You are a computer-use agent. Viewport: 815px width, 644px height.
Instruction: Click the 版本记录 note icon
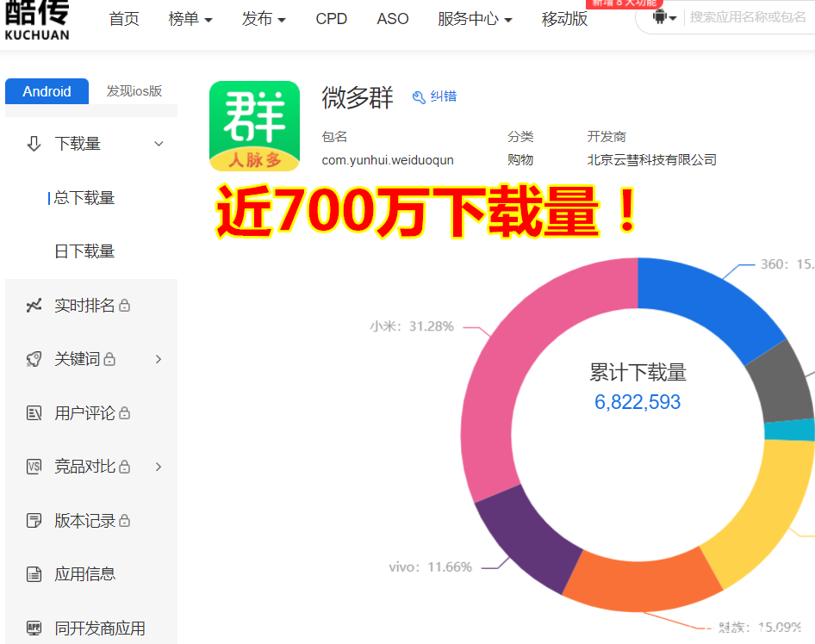[x=34, y=520]
